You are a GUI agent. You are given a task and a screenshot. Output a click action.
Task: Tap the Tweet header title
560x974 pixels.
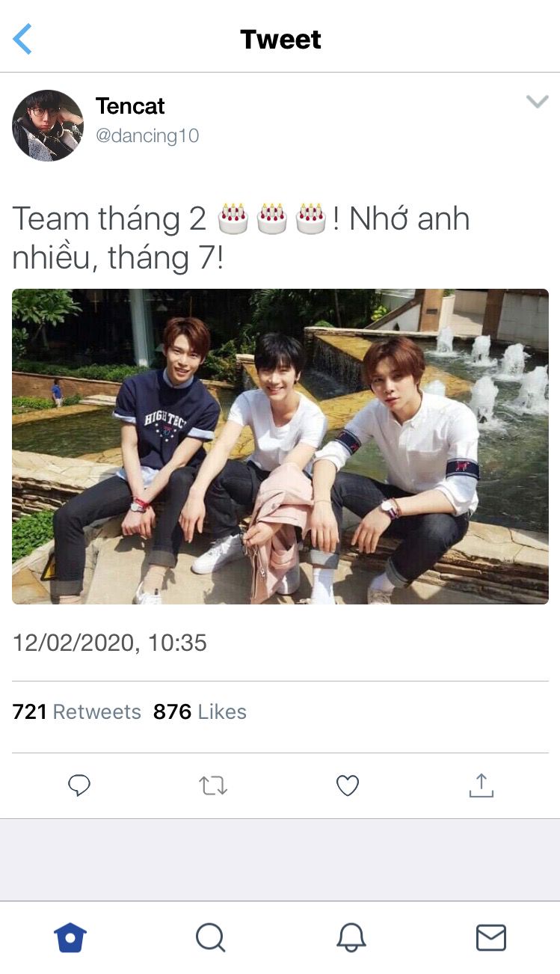[x=280, y=39]
